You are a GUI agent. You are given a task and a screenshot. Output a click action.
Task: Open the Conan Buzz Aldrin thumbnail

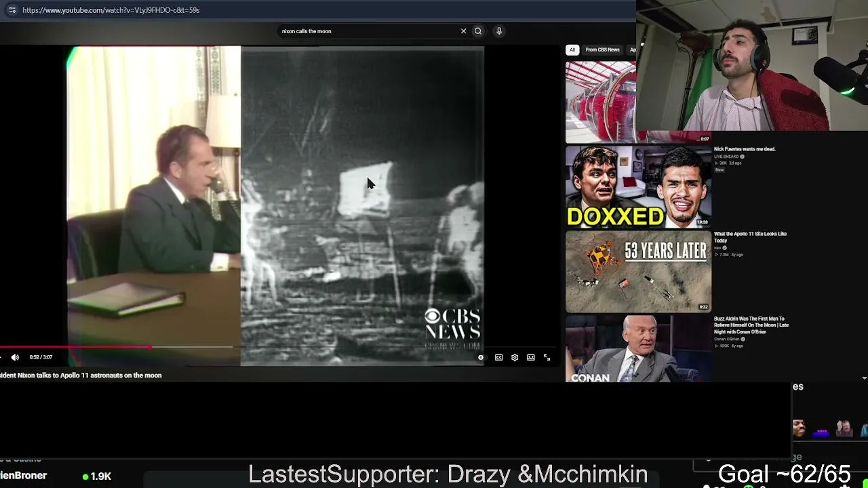[x=638, y=349]
